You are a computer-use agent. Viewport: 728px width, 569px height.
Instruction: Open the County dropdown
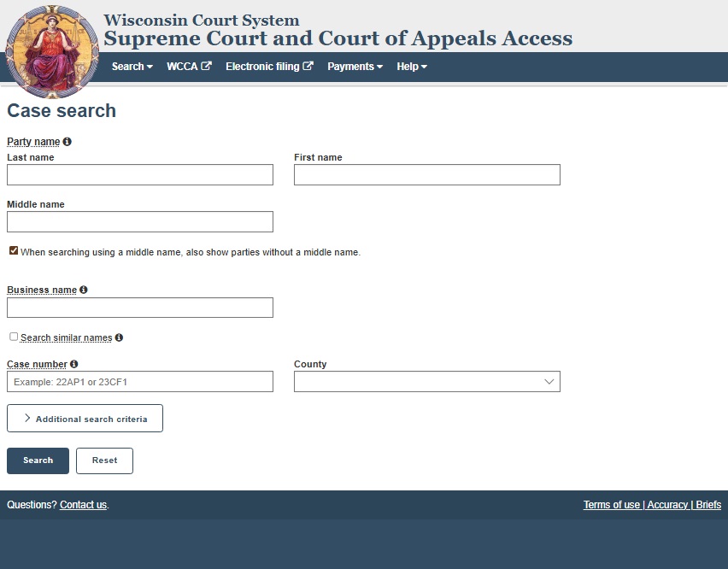tap(426, 382)
